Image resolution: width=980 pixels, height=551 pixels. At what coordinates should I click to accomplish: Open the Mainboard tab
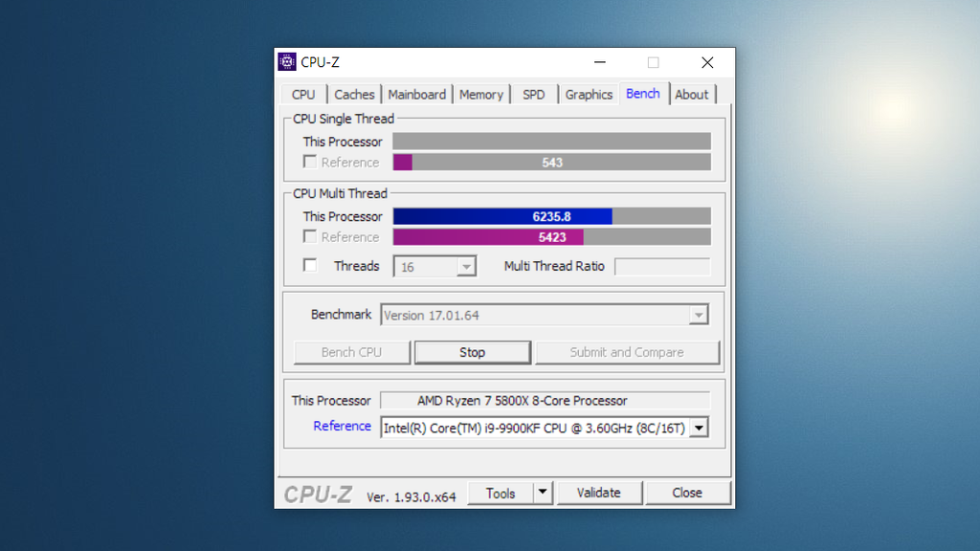[x=417, y=94]
